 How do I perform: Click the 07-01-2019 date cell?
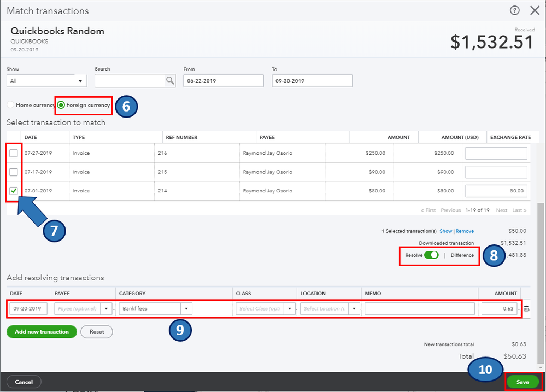pos(38,191)
